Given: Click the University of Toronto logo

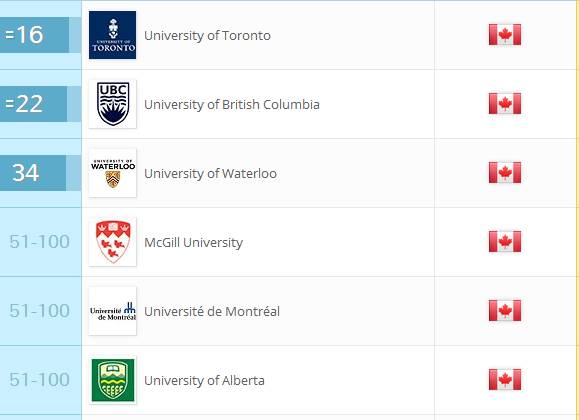Looking at the screenshot, I should [113, 35].
